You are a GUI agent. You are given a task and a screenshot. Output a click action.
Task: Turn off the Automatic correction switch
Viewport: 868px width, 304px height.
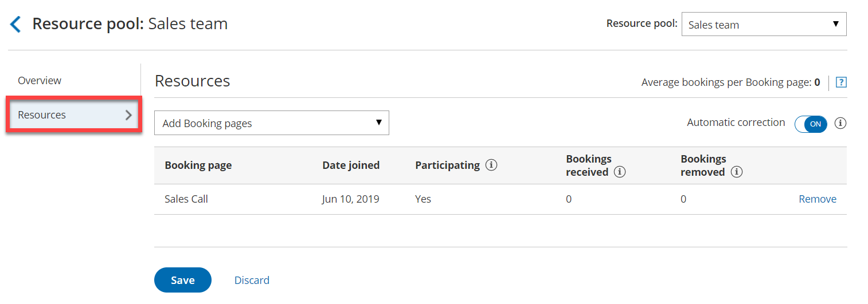pos(811,124)
